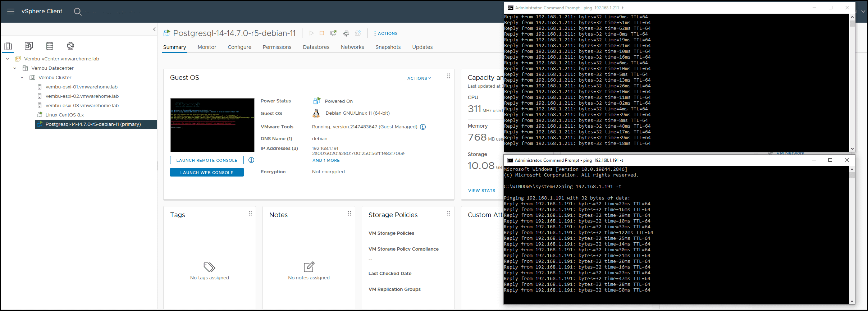Select the Linux CentOS 8.x VM
868x311 pixels.
pos(64,115)
